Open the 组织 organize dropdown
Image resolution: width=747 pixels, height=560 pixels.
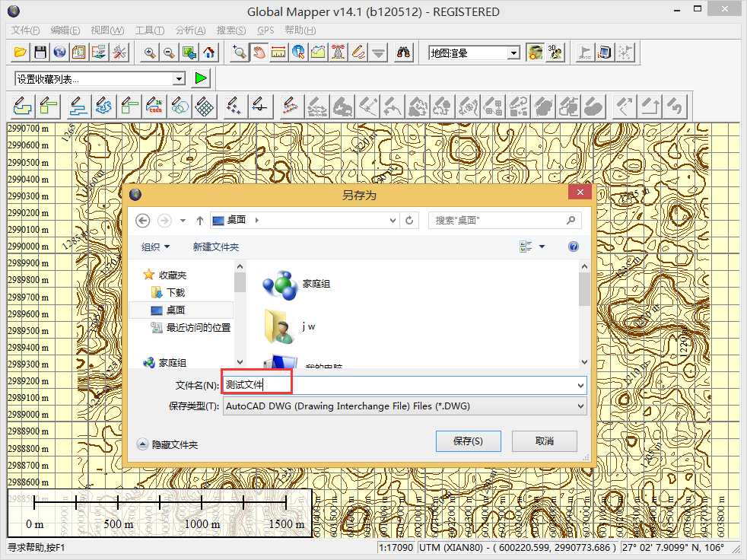(156, 247)
